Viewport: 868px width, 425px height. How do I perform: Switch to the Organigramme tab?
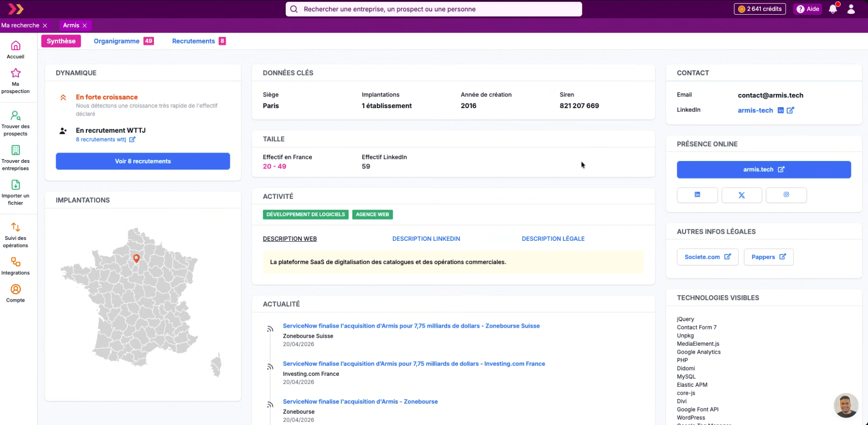pos(124,41)
